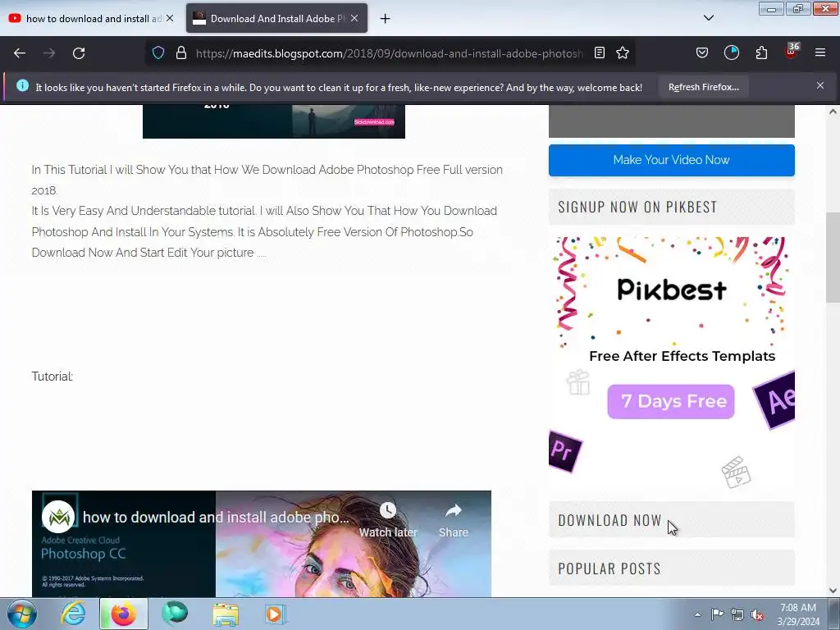840x630 pixels.
Task: Bookmark this page with the star icon
Action: click(x=623, y=53)
